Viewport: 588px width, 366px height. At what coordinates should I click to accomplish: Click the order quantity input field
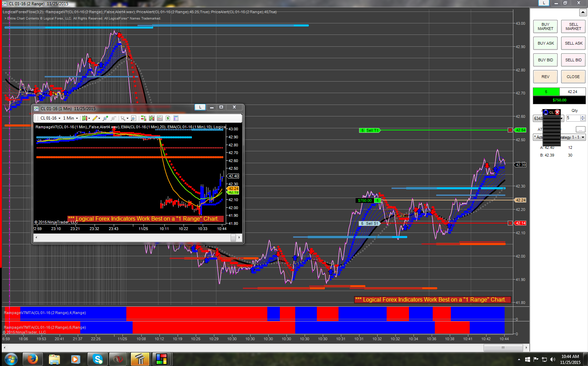coord(573,118)
